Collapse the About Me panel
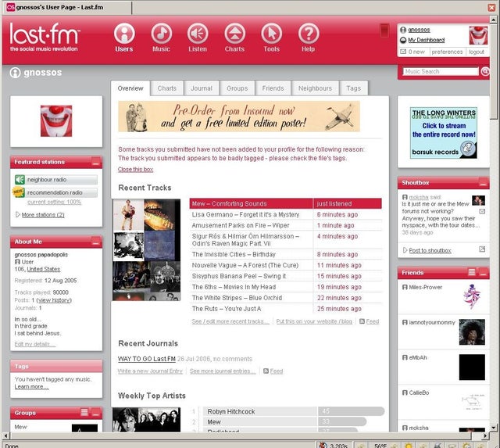Viewport: 500px width, 448px height. (x=95, y=242)
